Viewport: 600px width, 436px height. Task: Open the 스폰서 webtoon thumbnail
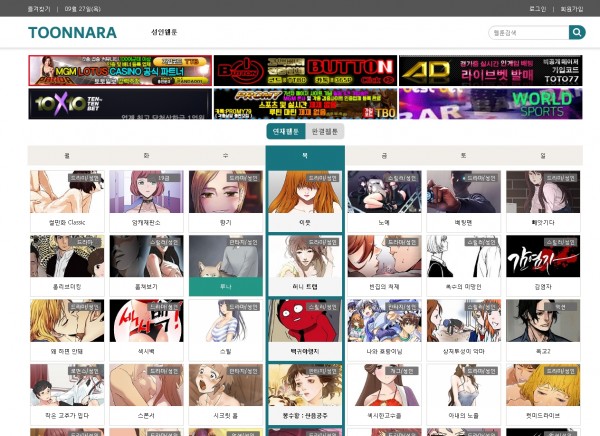pyautogui.click(x=146, y=385)
